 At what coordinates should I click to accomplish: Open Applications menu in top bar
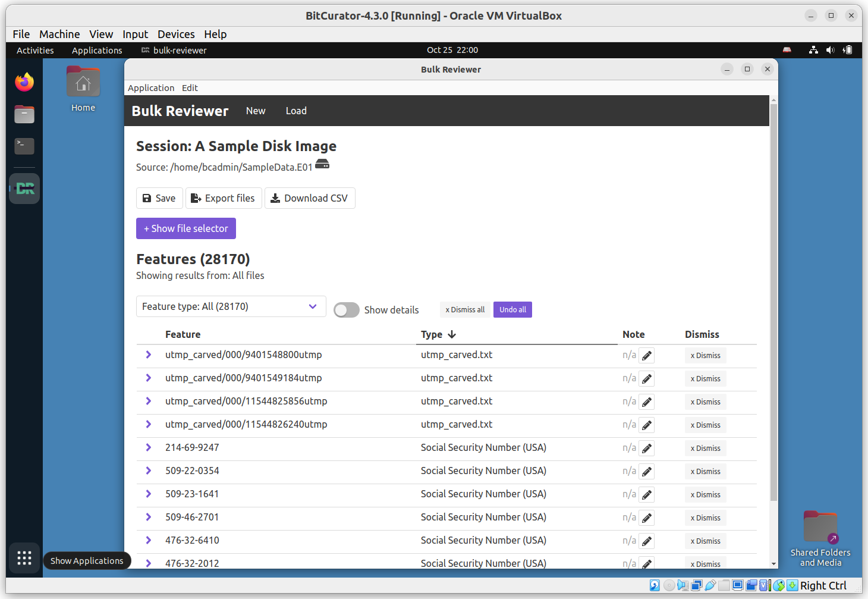click(x=97, y=51)
